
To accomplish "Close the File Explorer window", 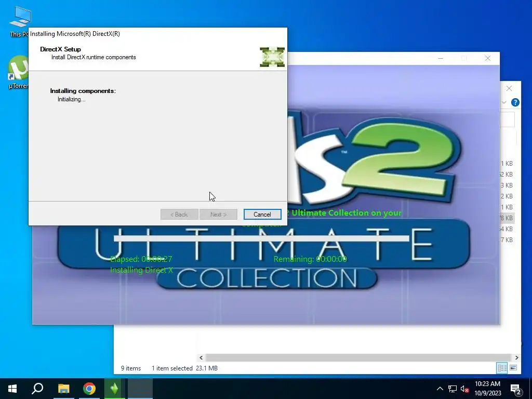I will click(509, 88).
